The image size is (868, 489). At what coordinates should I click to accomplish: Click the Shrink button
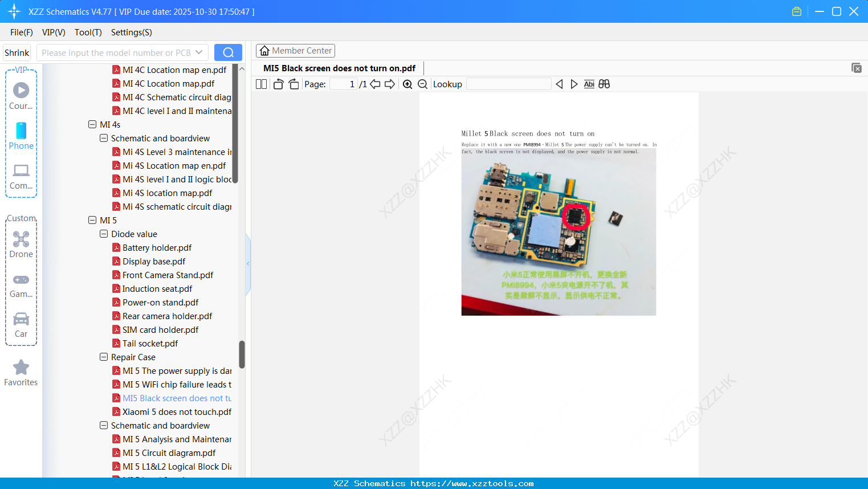pyautogui.click(x=17, y=52)
